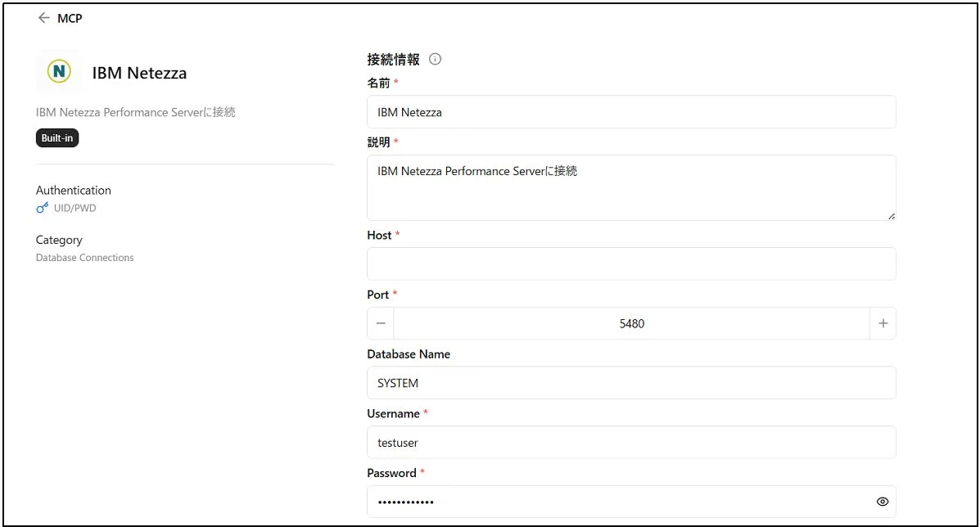Click the Database Name field label

pyautogui.click(x=409, y=354)
